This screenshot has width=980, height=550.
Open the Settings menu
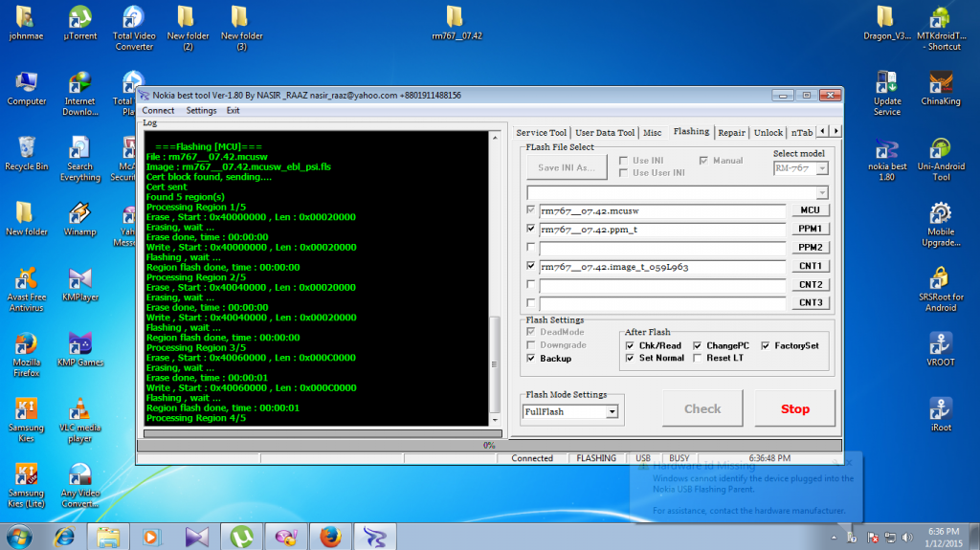click(201, 111)
